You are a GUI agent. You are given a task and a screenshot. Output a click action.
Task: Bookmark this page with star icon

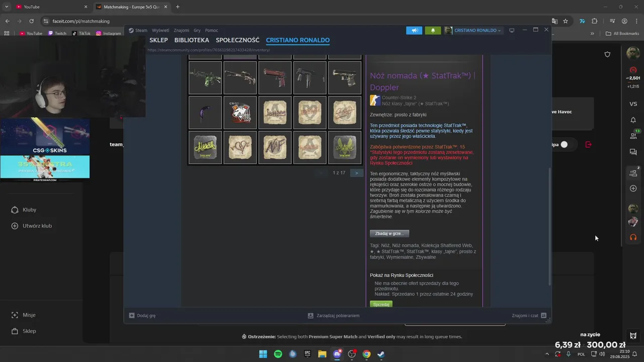pyautogui.click(x=566, y=21)
